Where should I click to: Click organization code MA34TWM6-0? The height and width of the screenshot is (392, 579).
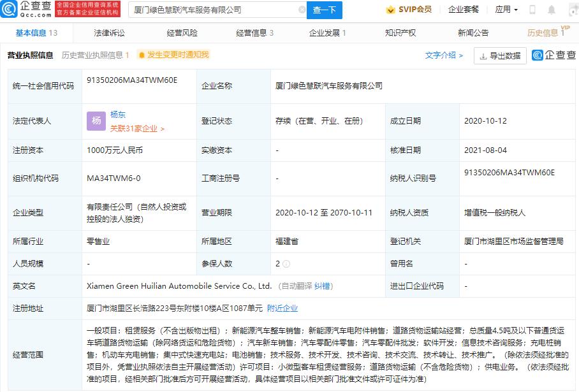coord(114,178)
